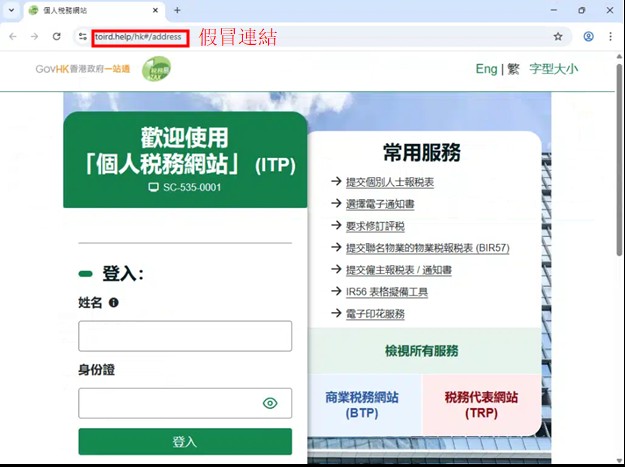Open 要求修訂評稅 link
625x467 pixels.
click(375, 226)
